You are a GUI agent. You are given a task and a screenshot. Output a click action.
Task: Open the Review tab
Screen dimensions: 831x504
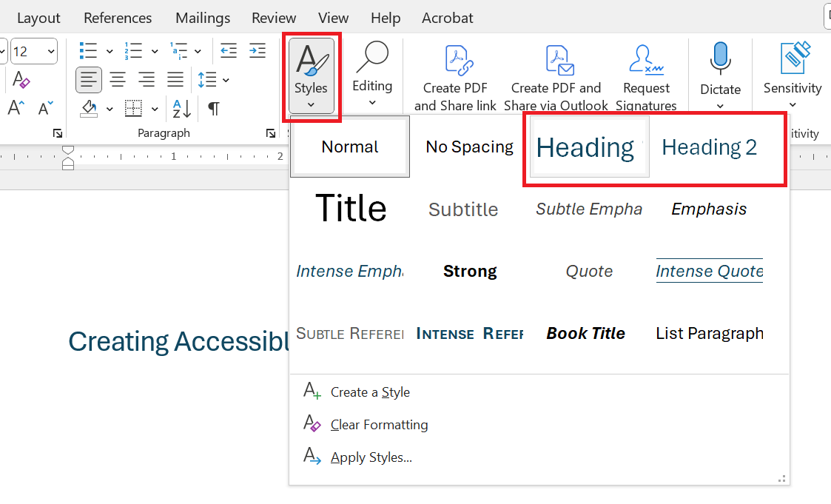(x=274, y=18)
